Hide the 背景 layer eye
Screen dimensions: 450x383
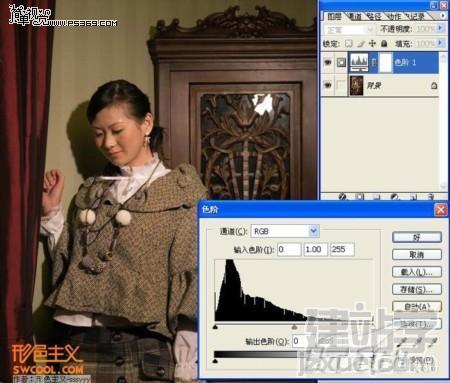[x=328, y=86]
